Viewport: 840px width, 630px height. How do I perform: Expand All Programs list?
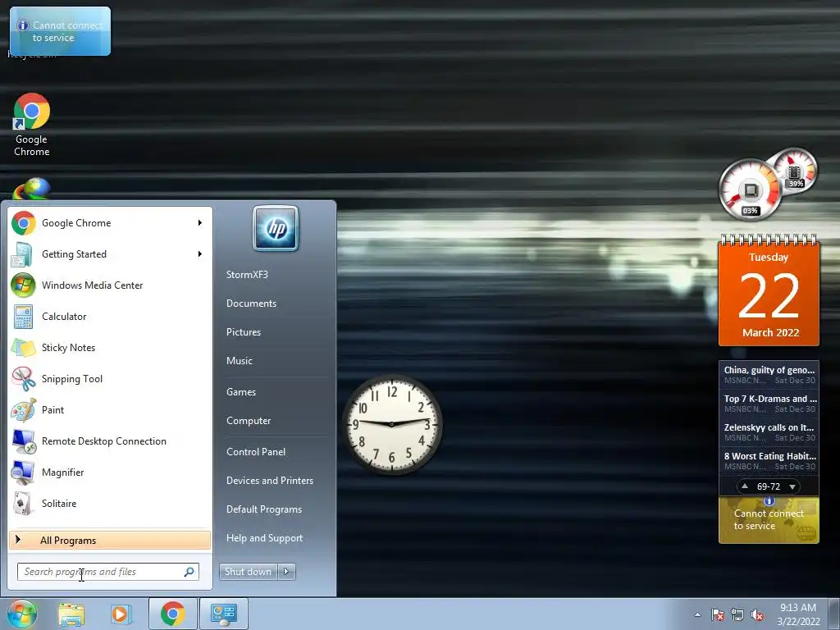tap(110, 540)
